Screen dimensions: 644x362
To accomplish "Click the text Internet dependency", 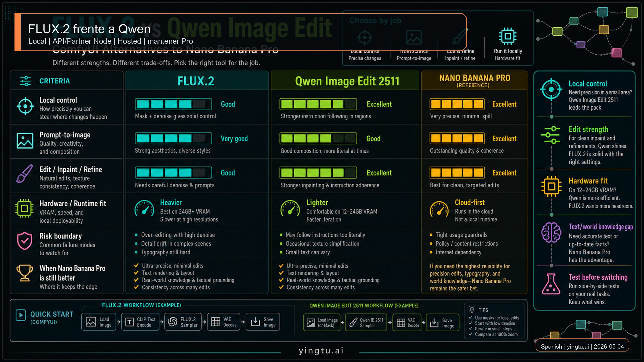I will click(458, 252).
